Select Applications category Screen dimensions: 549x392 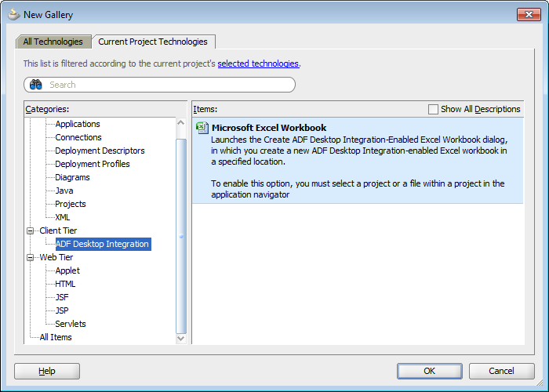coord(78,124)
